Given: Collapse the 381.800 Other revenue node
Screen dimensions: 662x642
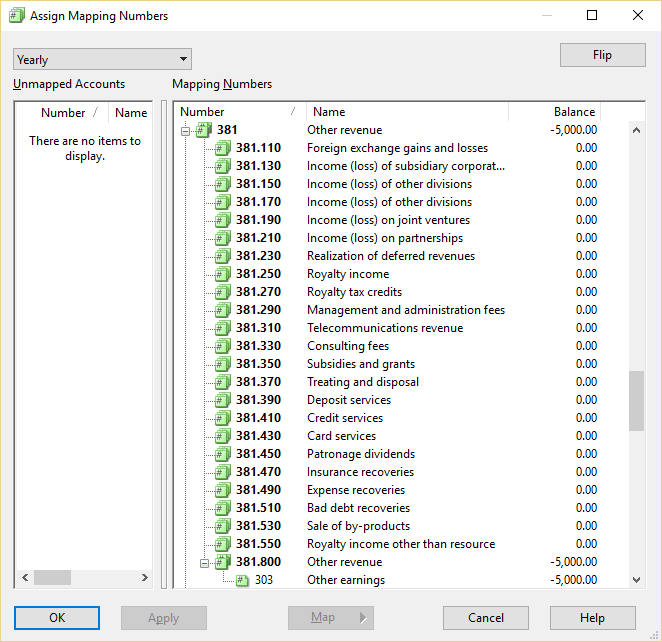Looking at the screenshot, I should pyautogui.click(x=204, y=562).
